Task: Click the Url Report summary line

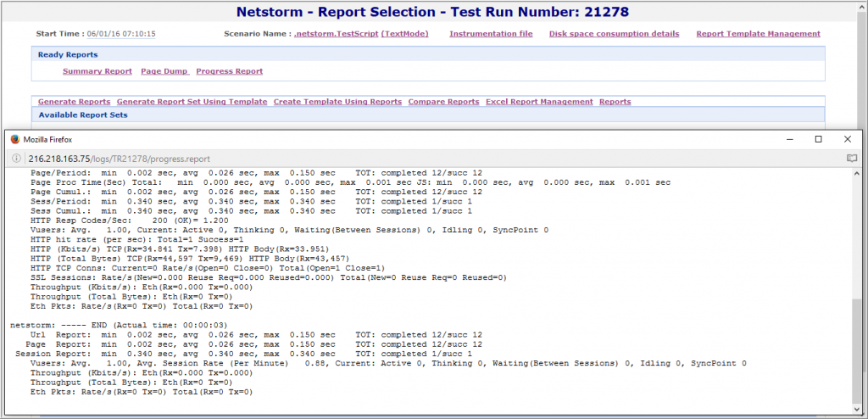Action: coord(256,335)
